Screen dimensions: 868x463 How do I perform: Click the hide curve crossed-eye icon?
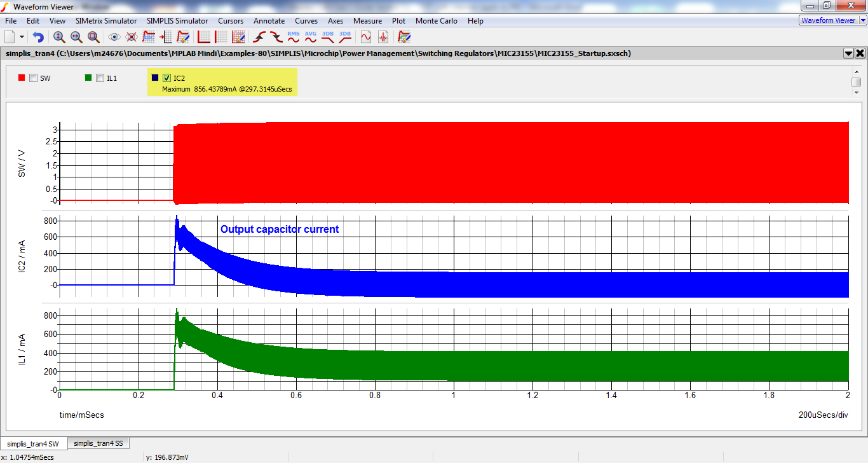131,37
